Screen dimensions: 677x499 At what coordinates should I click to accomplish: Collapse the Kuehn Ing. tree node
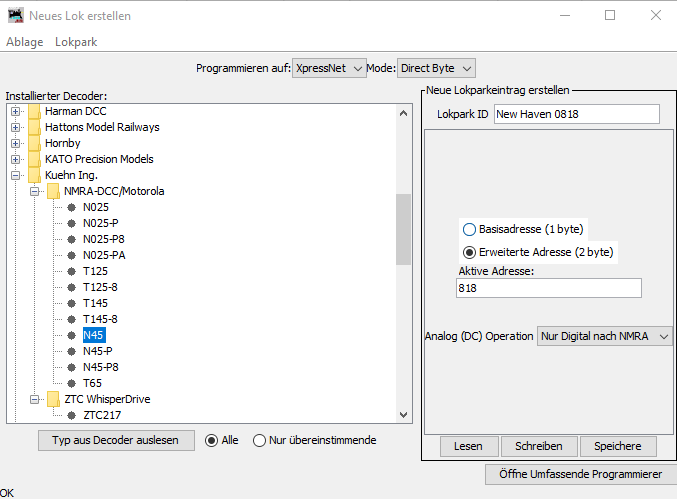[x=16, y=175]
